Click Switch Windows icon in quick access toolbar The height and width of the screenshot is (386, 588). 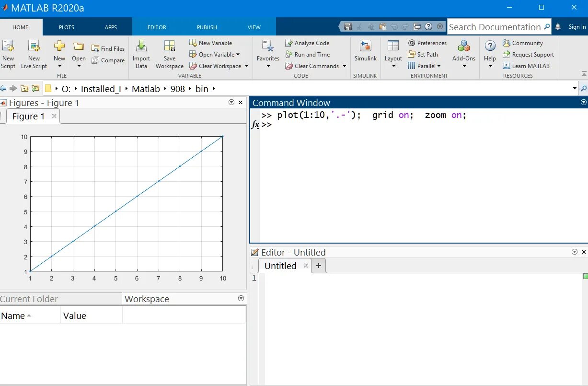(417, 27)
